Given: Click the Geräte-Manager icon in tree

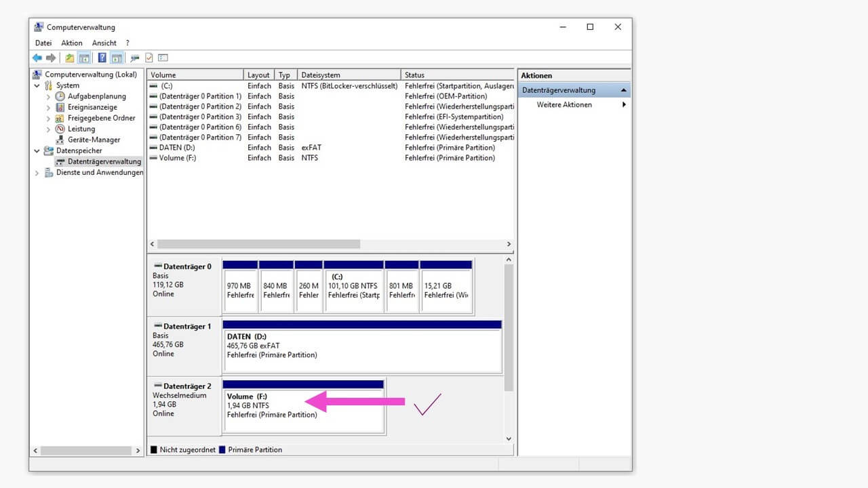Looking at the screenshot, I should (x=60, y=140).
